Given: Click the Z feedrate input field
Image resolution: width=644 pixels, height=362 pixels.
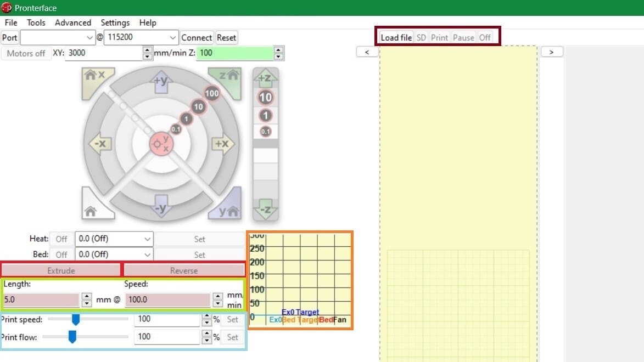Looking at the screenshot, I should [236, 53].
